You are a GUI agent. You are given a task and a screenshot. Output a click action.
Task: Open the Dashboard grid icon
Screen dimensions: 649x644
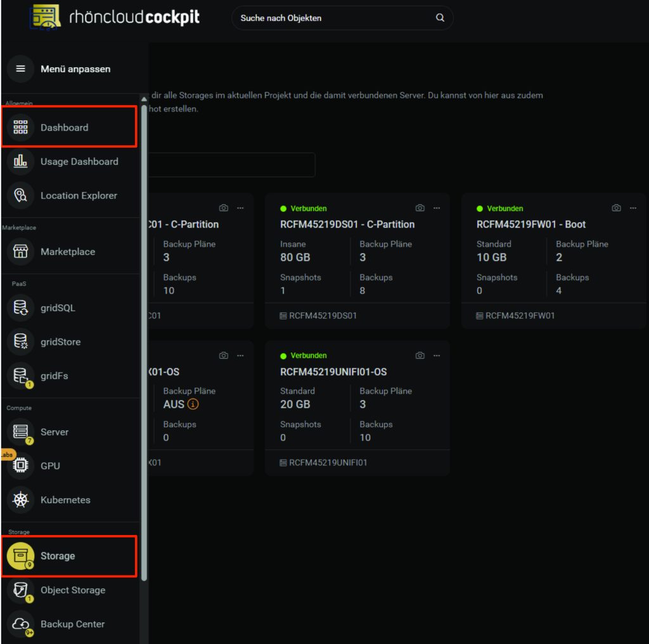(x=20, y=127)
